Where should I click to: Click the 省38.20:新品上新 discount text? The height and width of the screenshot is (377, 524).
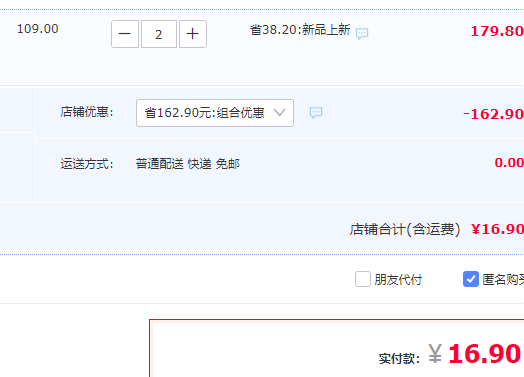(x=300, y=30)
